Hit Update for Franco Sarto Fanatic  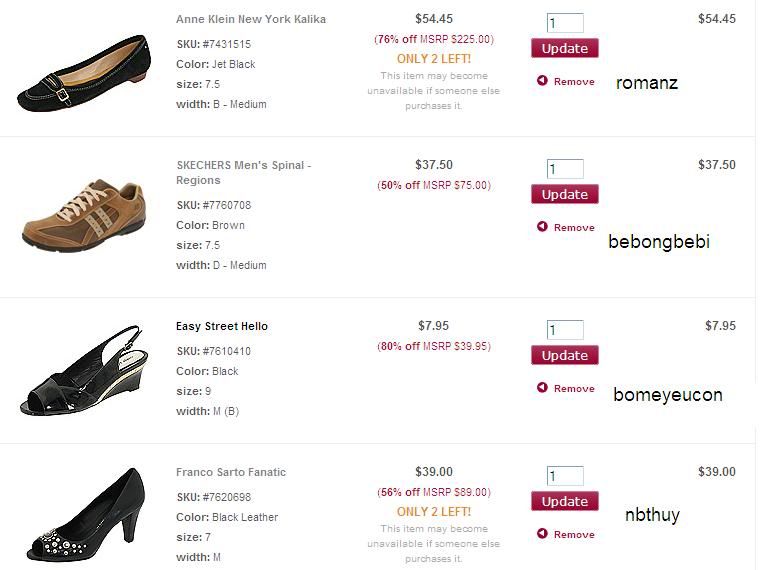pos(564,501)
